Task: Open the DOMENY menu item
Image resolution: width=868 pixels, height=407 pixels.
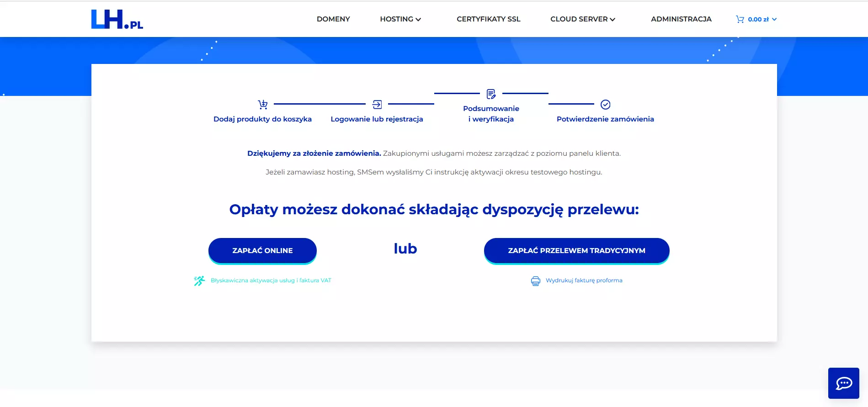Action: (x=333, y=19)
